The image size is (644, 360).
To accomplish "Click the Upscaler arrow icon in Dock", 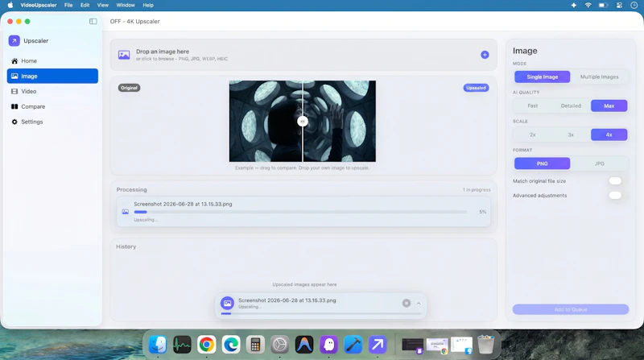I will point(378,345).
